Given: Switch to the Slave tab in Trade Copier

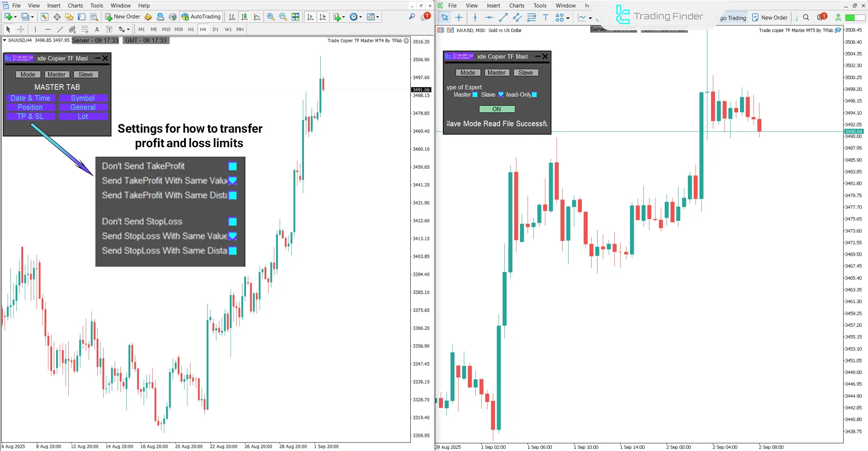Looking at the screenshot, I should 86,74.
